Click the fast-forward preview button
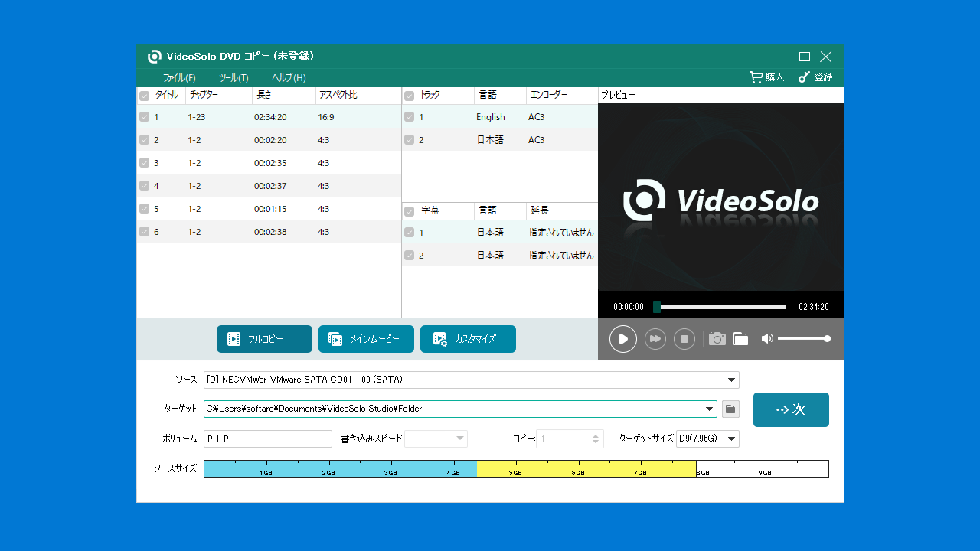This screenshot has height=551, width=980. click(655, 339)
